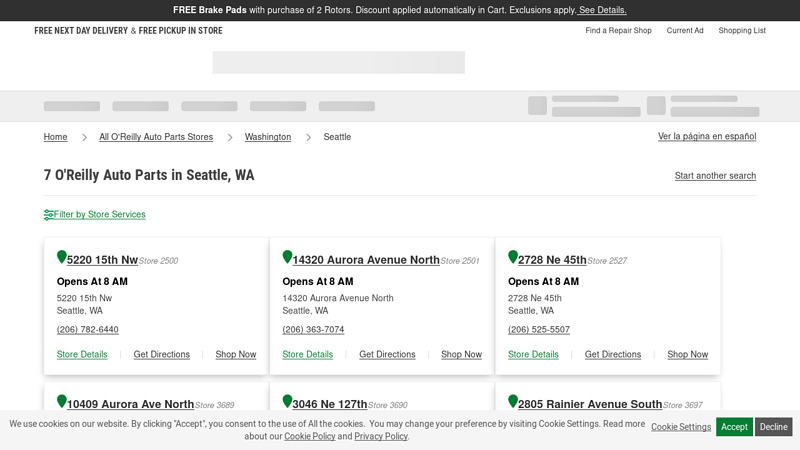Image resolution: width=800 pixels, height=450 pixels.
Task: Open the Home breadcrumb link
Action: [x=56, y=137]
